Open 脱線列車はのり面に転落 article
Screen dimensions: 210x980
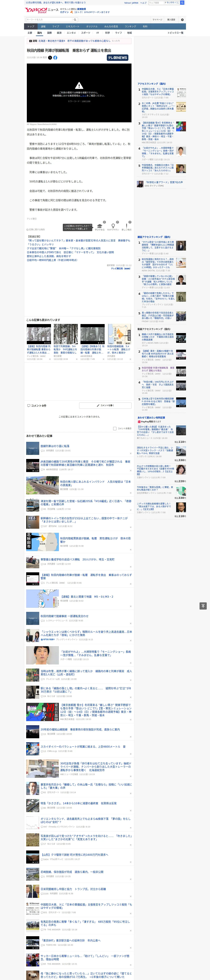(55, 446)
